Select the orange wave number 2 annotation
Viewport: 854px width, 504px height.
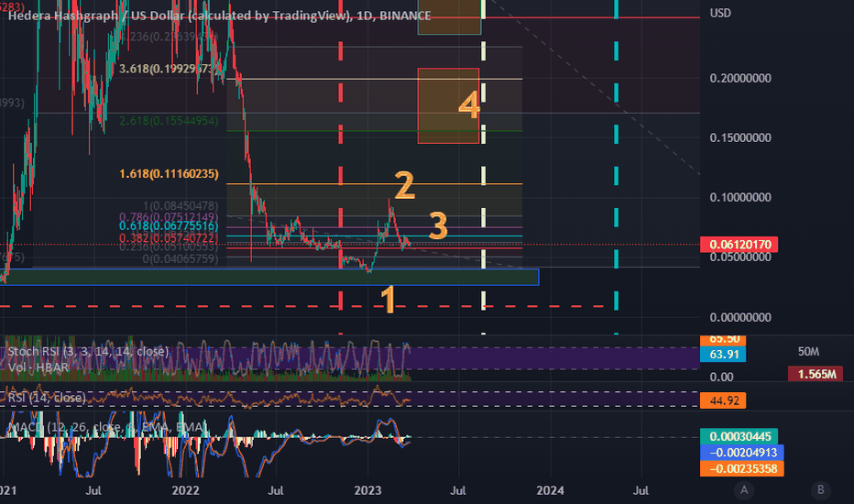[405, 185]
